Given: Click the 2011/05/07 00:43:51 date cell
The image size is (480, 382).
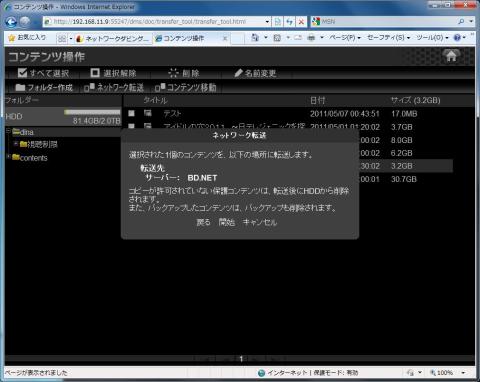Looking at the screenshot, I should [x=345, y=114].
